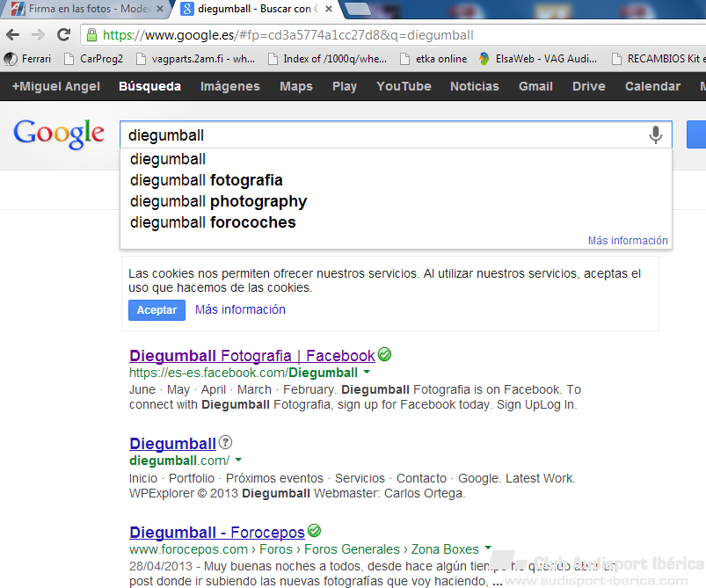Accept cookies with the Aceptar button
Image resolution: width=706 pixels, height=588 pixels.
point(156,310)
